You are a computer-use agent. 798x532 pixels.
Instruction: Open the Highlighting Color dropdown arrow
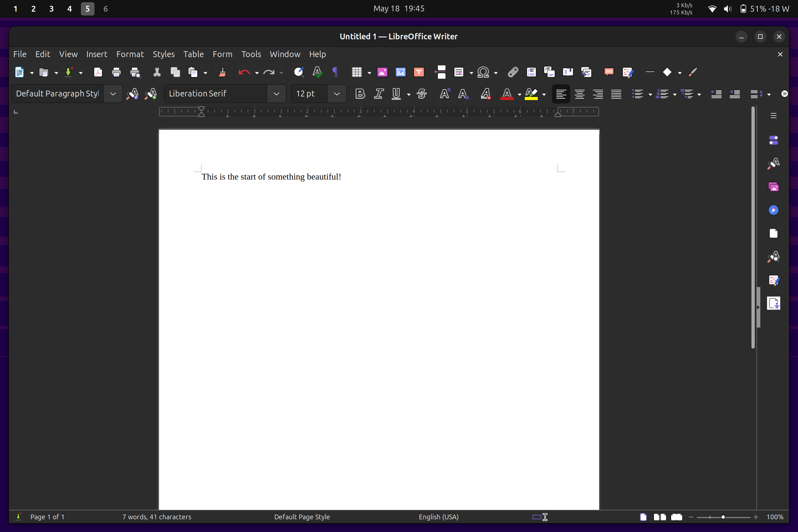coord(544,94)
